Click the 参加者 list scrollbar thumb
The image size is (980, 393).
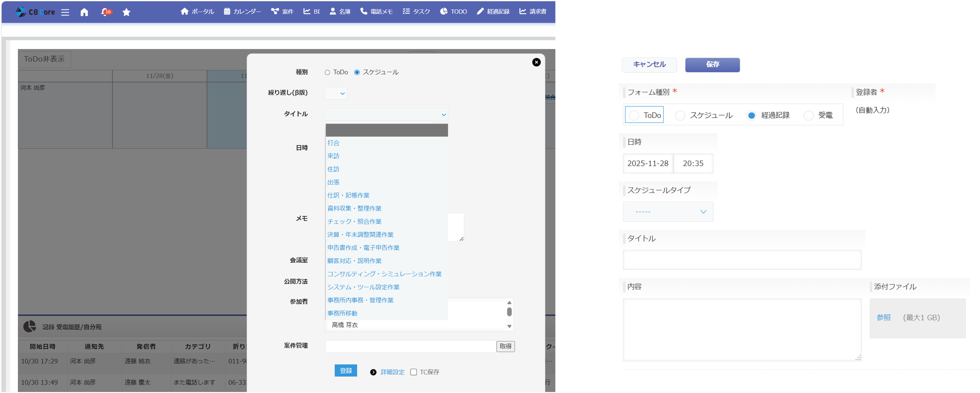click(x=509, y=312)
